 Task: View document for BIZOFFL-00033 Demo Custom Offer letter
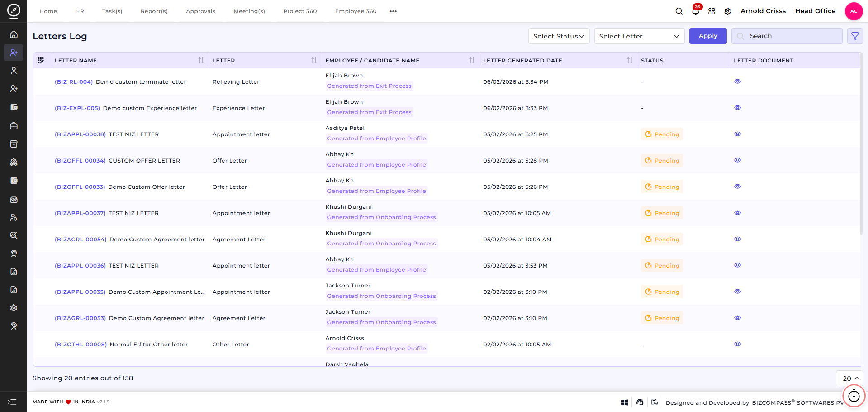737,187
